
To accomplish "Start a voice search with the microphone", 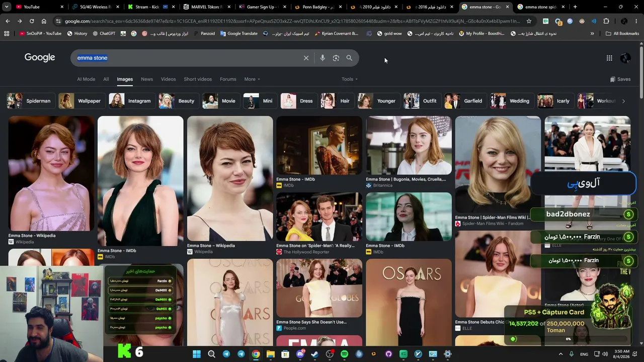I will coord(323,58).
